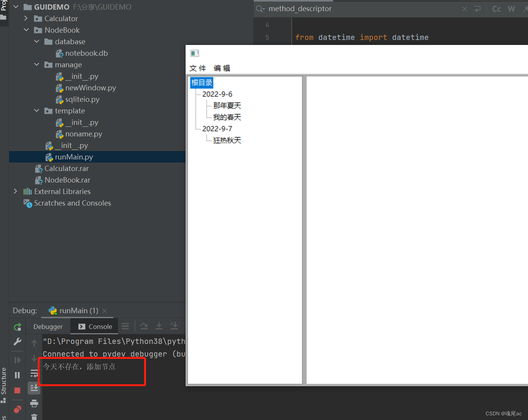
Task: Open debugger settings wrench icon
Action: tap(17, 342)
